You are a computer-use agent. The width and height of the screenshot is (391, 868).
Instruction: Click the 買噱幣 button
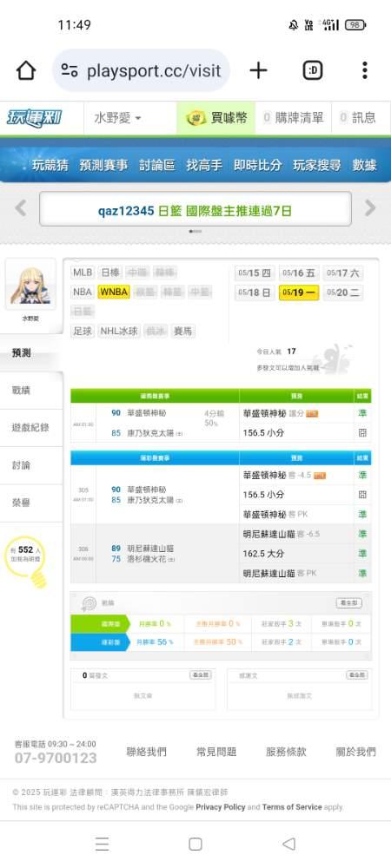pyautogui.click(x=216, y=118)
